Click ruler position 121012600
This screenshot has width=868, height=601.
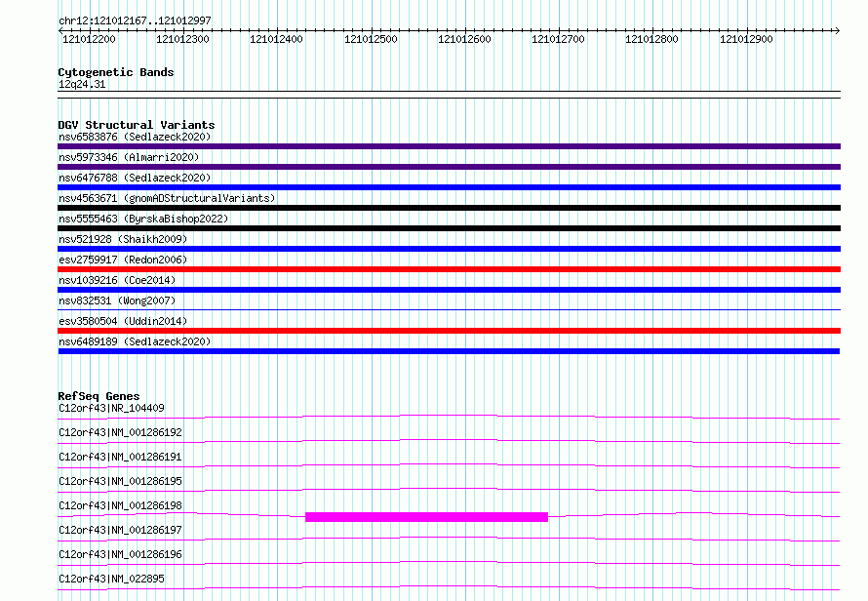464,39
